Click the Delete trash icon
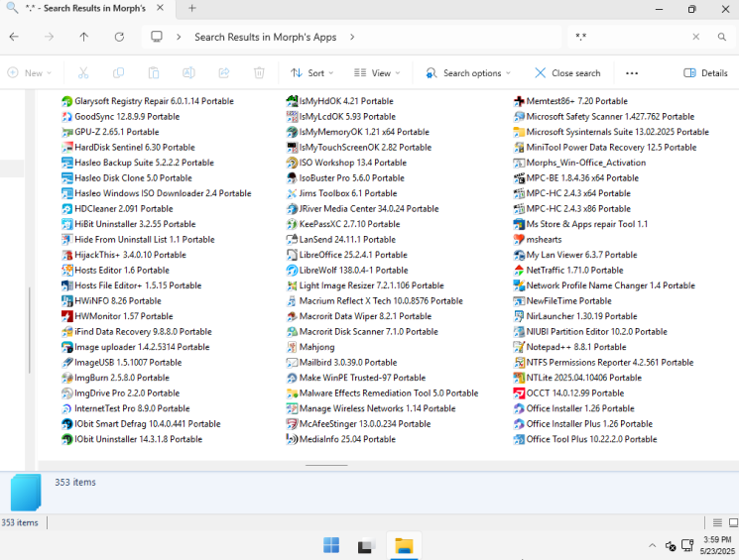Image resolution: width=739 pixels, height=560 pixels. tap(259, 73)
